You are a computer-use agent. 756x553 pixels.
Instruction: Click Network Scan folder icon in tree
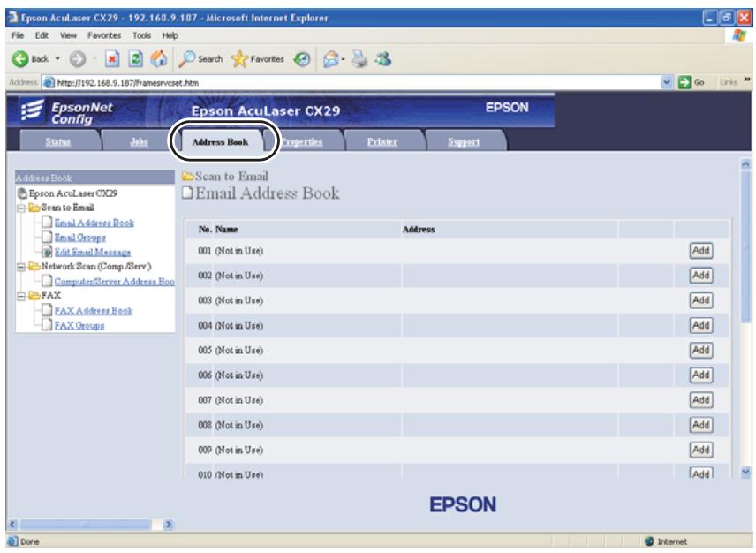click(34, 266)
